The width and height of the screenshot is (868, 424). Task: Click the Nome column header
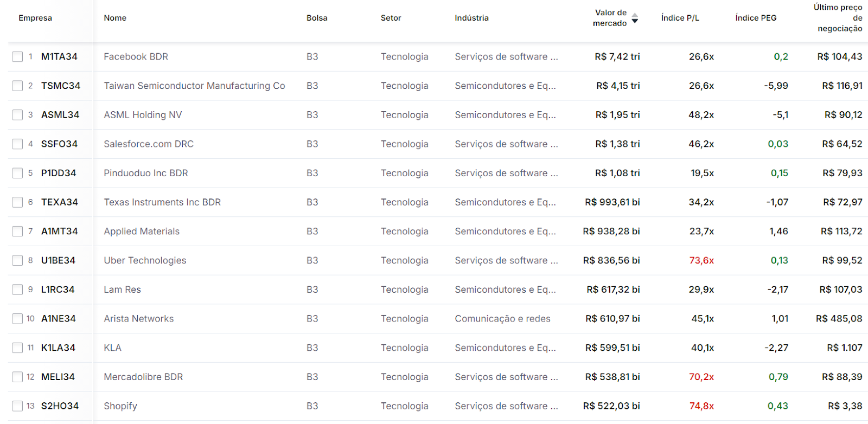click(x=115, y=18)
